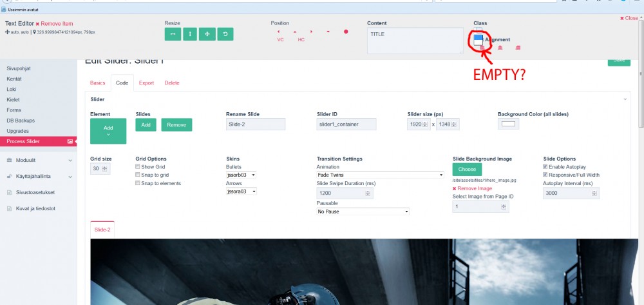The image size is (644, 305).
Task: Open Arrows skin dropdown jssora03
Action: (241, 191)
